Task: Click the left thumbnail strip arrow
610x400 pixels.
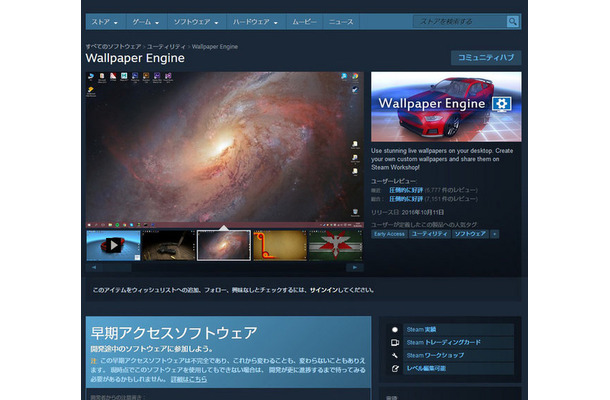Action: pos(94,267)
